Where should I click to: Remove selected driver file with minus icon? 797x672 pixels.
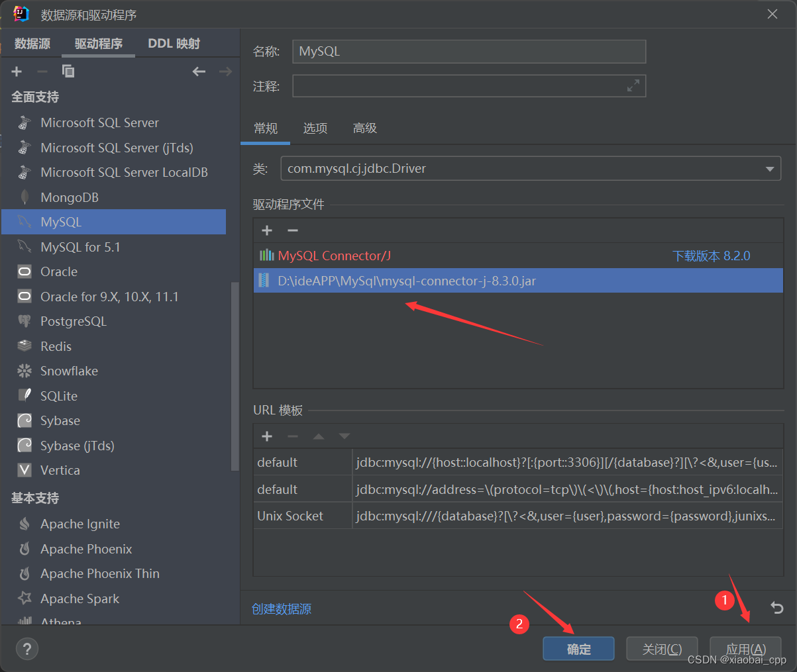tap(293, 230)
